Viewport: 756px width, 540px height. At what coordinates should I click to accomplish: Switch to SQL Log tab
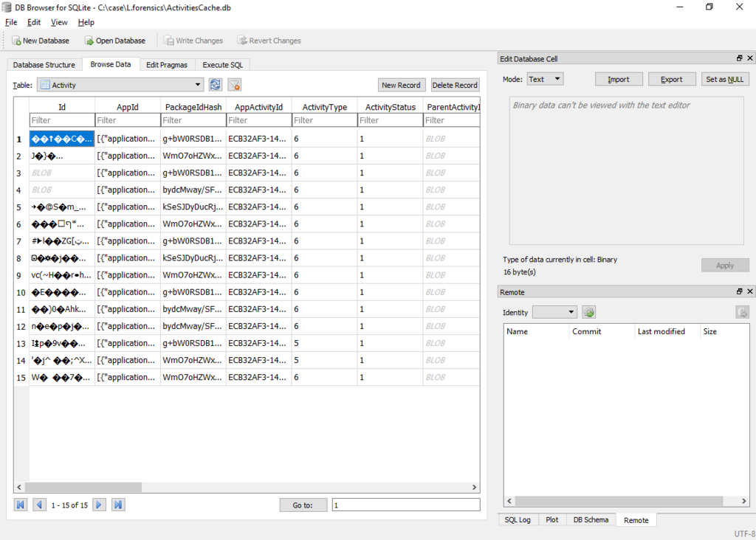[x=518, y=520]
